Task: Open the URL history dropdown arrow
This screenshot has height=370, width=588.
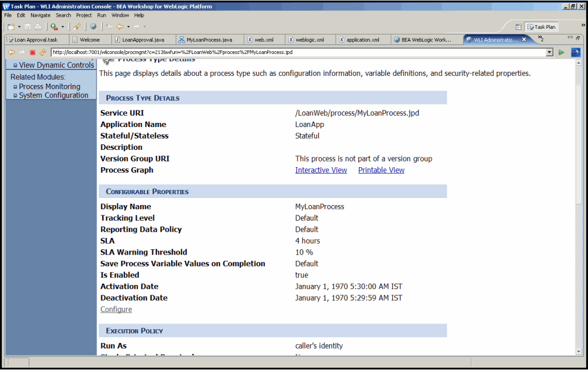Action: (x=550, y=52)
